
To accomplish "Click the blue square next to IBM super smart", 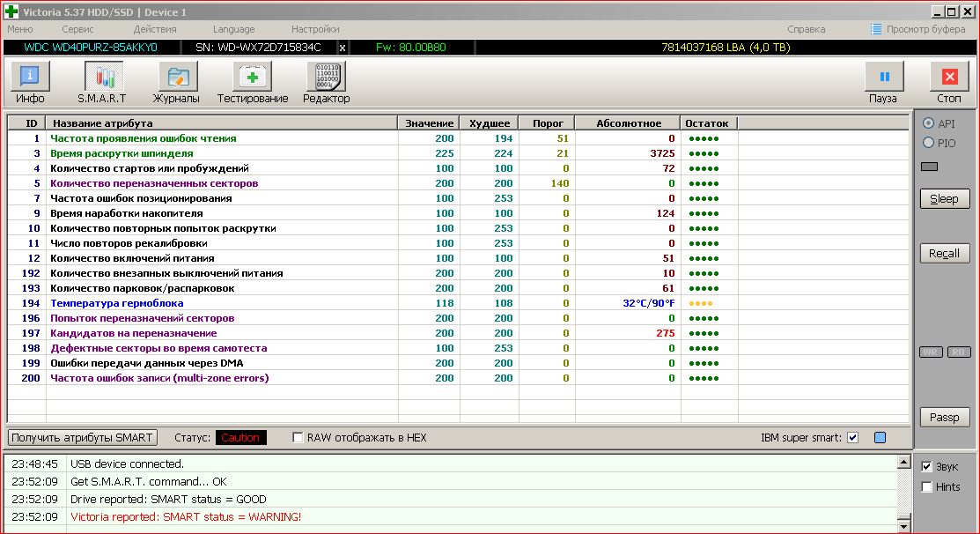I will [880, 438].
